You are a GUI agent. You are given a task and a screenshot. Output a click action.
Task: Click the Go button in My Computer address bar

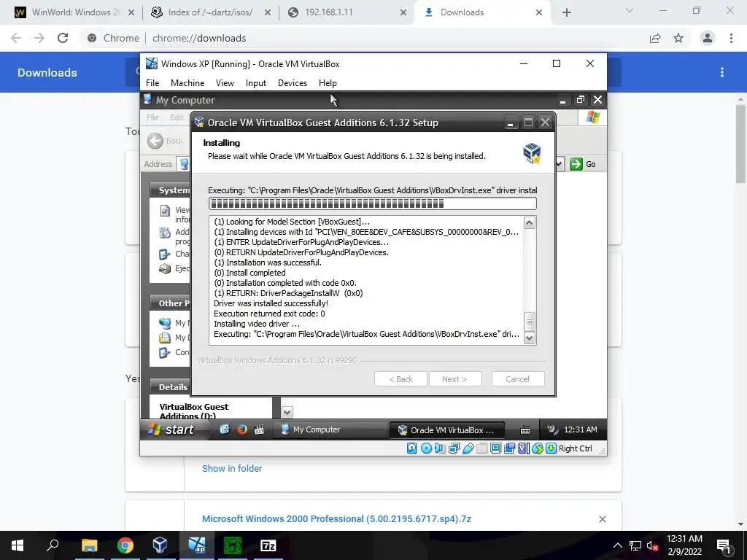coord(583,164)
